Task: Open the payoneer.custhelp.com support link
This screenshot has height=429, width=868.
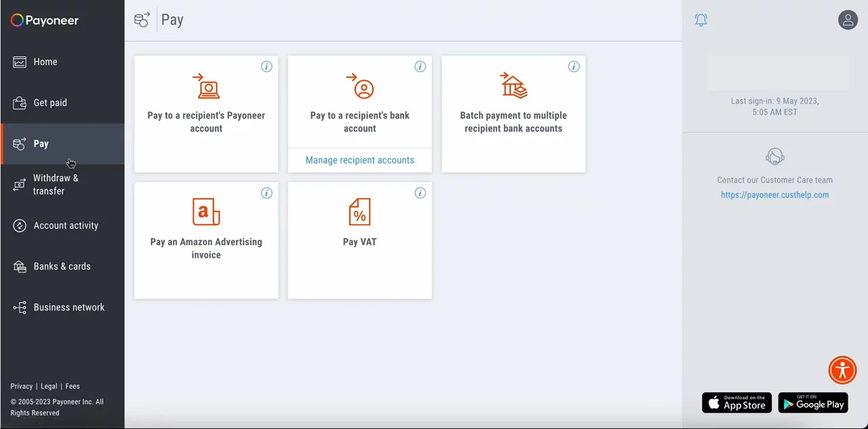Action: coord(774,195)
